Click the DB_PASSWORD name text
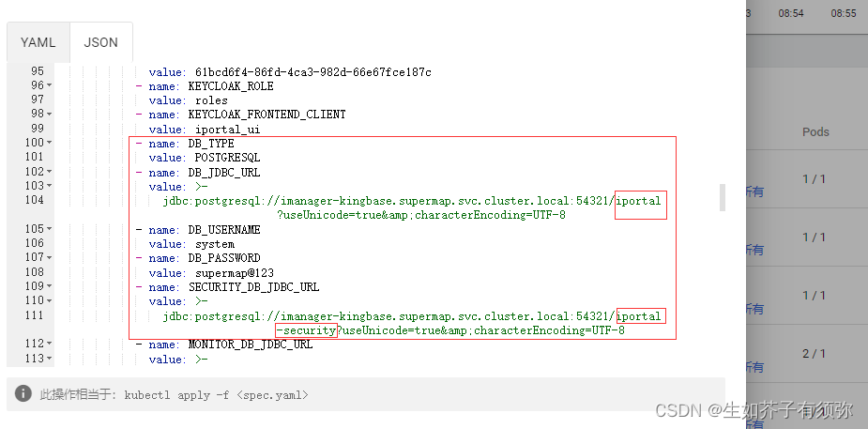The image size is (868, 429). 224,258
